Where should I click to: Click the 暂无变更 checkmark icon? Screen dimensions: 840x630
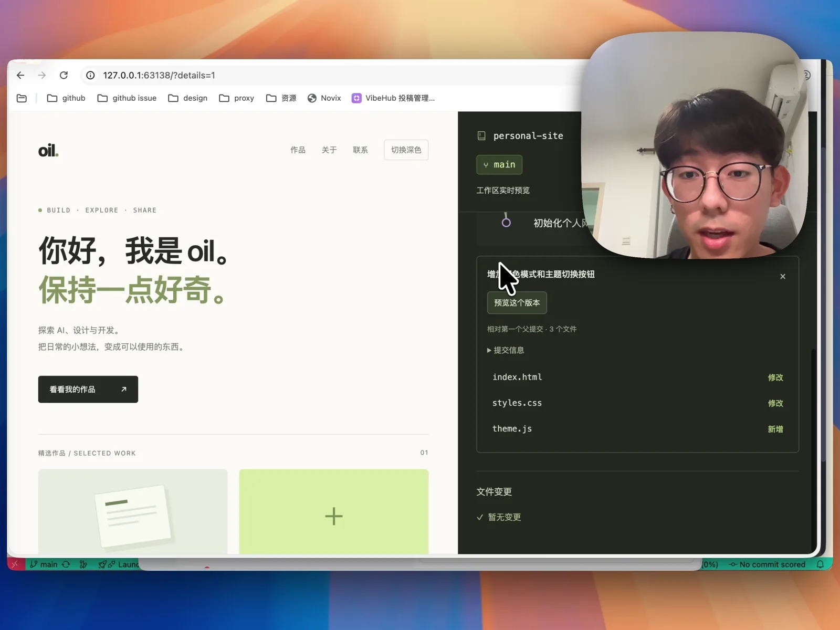[x=480, y=517]
